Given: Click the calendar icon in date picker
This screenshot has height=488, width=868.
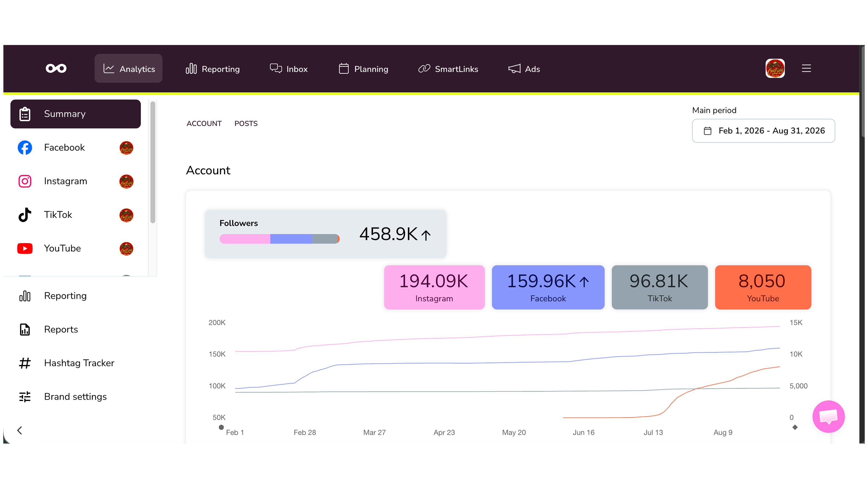Looking at the screenshot, I should [708, 131].
